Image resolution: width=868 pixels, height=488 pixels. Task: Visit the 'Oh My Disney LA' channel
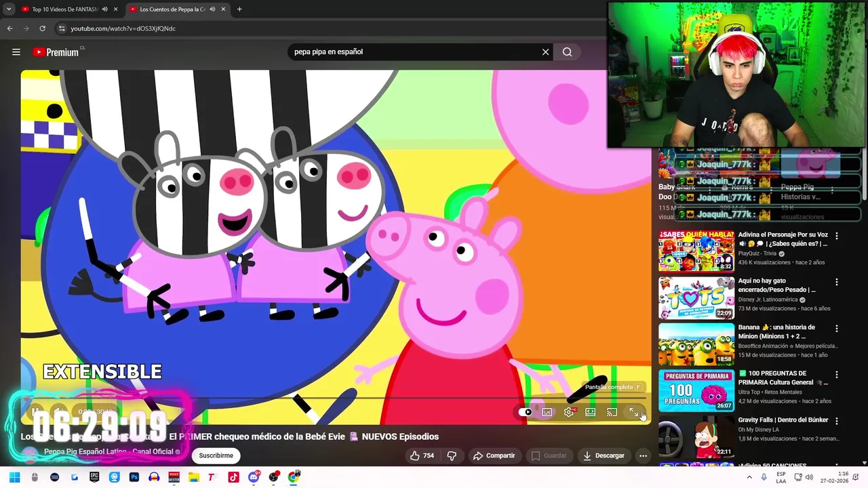(x=759, y=430)
